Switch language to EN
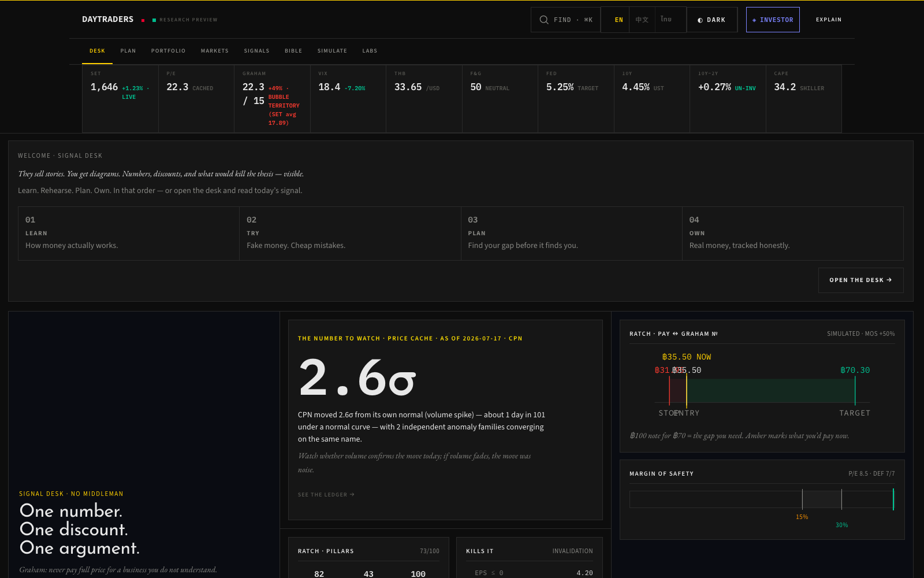 coord(619,20)
